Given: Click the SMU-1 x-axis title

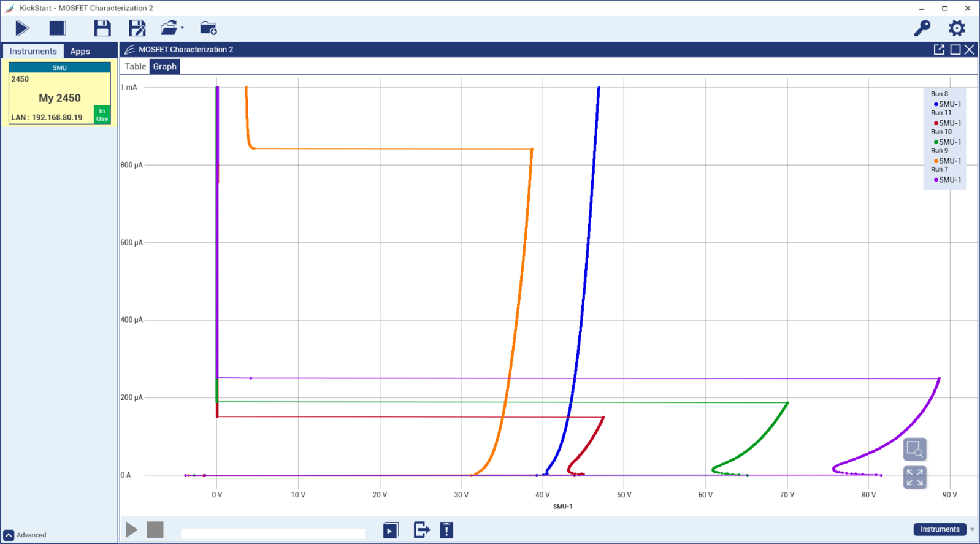Looking at the screenshot, I should pyautogui.click(x=562, y=507).
